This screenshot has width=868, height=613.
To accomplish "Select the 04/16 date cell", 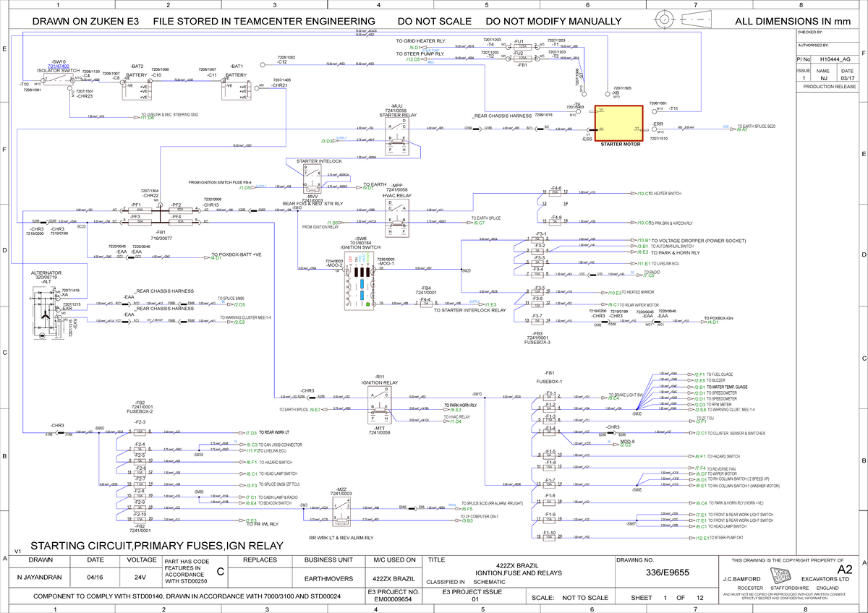I will tap(95, 579).
